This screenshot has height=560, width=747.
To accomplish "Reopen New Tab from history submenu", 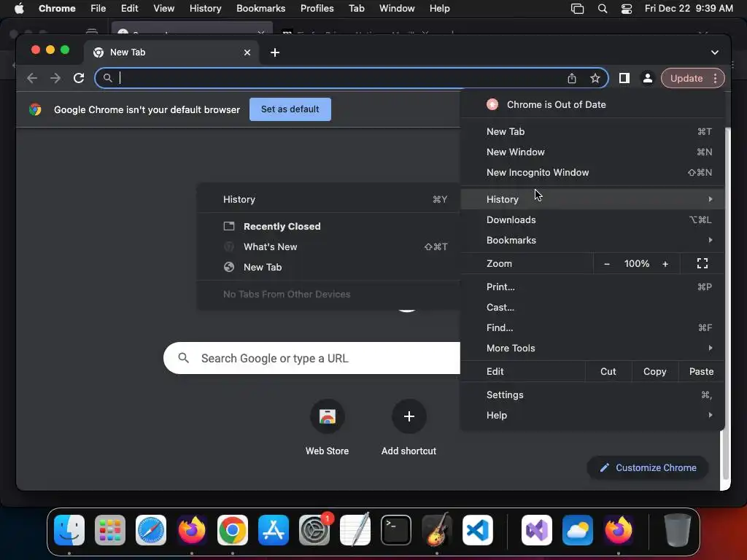I will click(329, 267).
